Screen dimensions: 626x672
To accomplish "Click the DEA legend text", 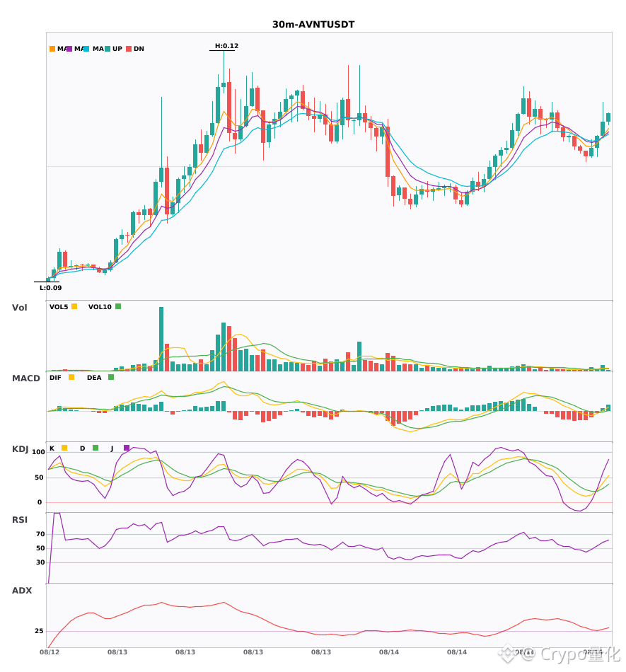I will [94, 378].
